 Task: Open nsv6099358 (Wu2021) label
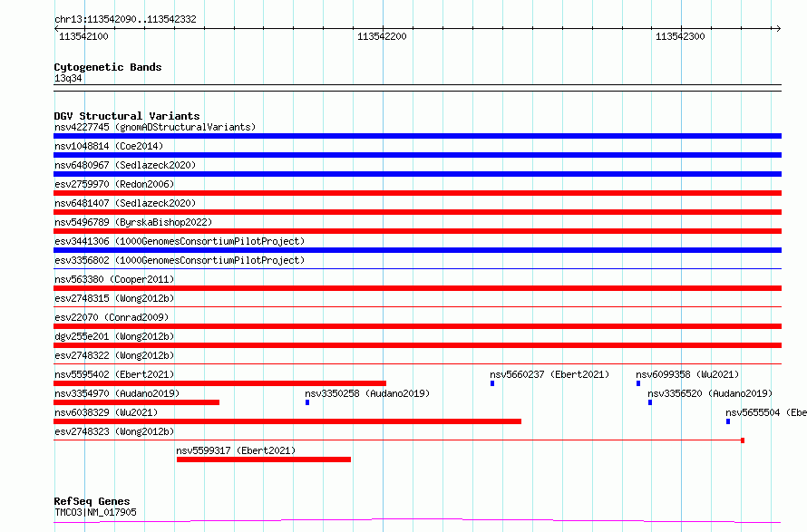click(x=687, y=374)
